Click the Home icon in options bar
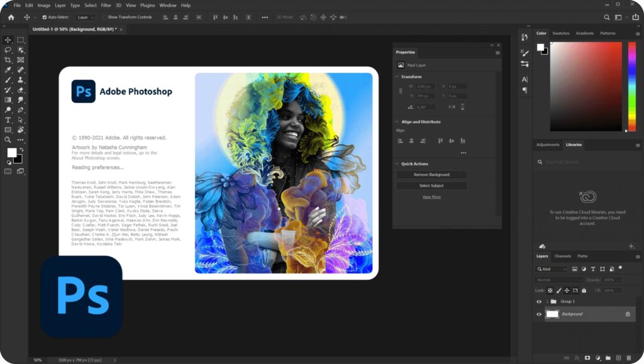This screenshot has width=644, height=364. pyautogui.click(x=11, y=17)
